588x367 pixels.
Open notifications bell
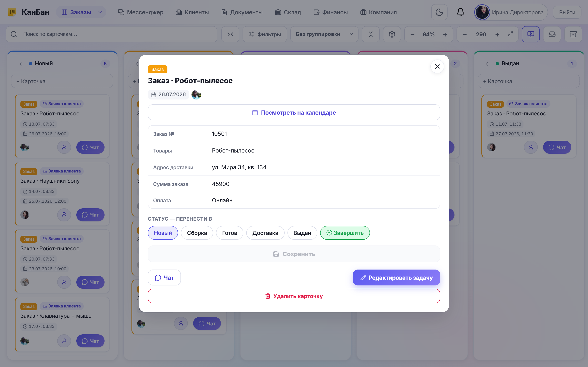pos(460,12)
